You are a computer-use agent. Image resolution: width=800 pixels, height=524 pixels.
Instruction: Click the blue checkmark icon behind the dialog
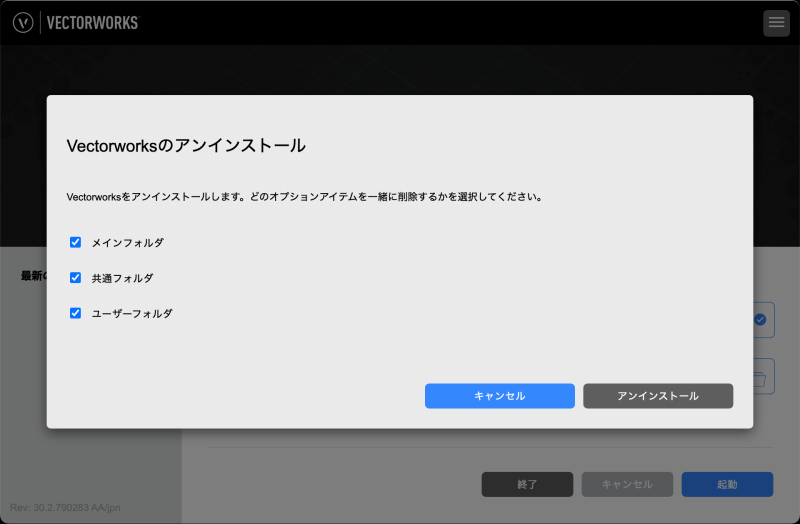760,319
